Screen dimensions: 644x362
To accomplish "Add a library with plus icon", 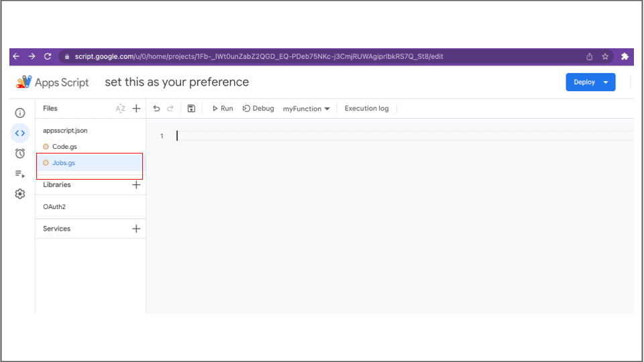I will click(x=136, y=185).
